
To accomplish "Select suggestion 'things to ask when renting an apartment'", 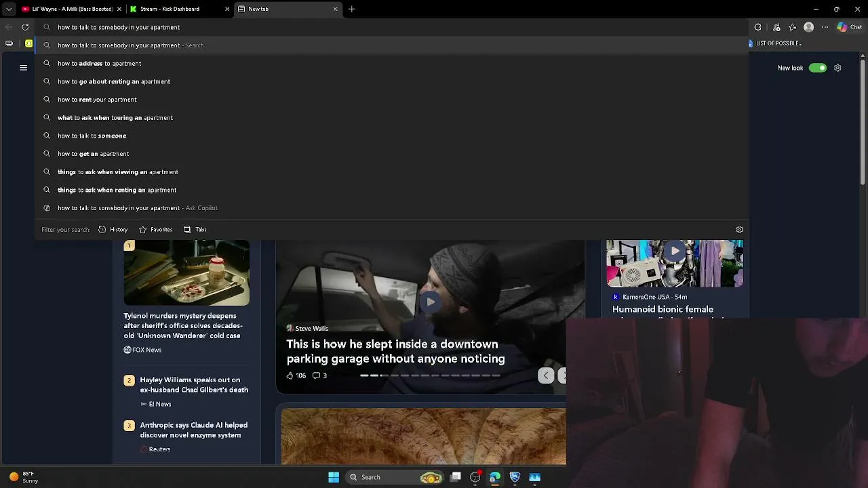I will (392, 190).
